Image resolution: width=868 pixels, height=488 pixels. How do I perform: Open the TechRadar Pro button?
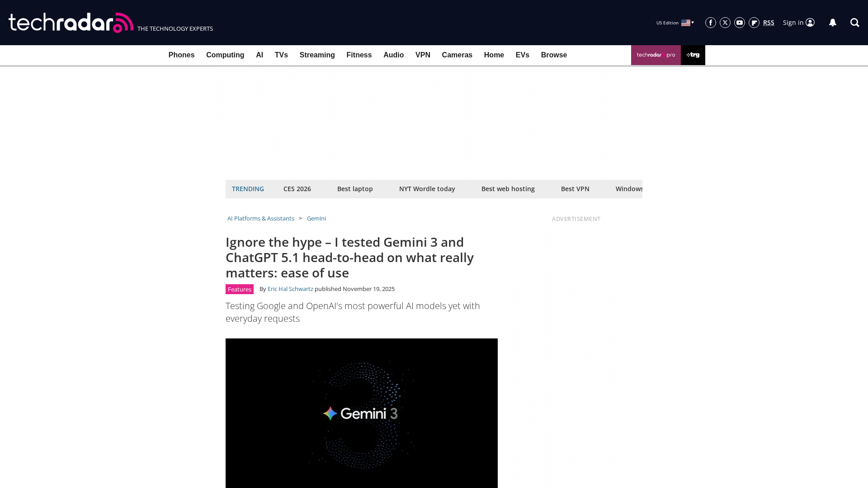656,55
